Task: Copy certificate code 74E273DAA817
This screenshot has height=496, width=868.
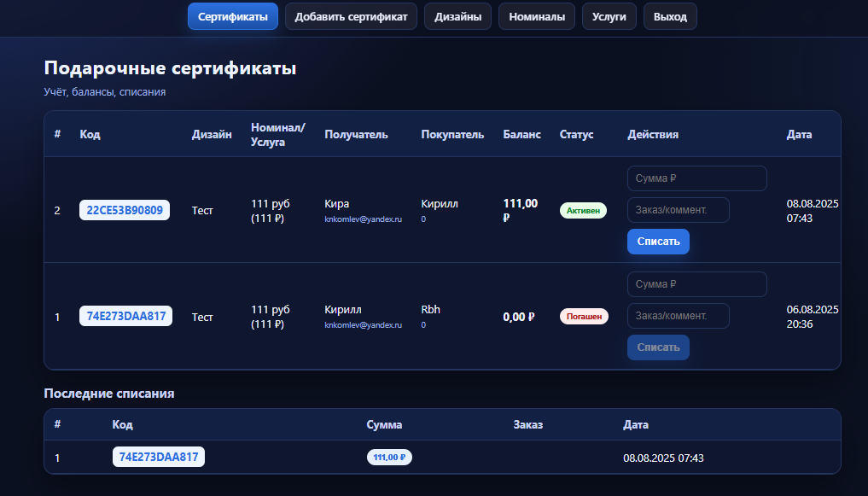Action: click(x=125, y=315)
